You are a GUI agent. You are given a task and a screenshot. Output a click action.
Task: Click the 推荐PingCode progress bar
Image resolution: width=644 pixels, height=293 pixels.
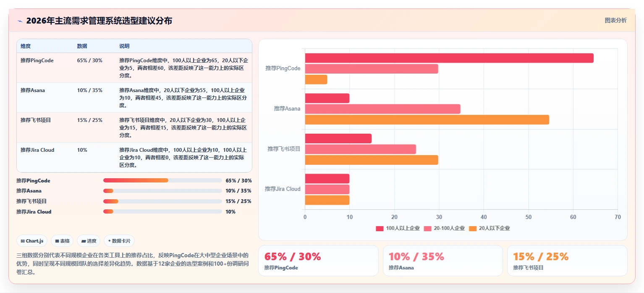(x=162, y=180)
